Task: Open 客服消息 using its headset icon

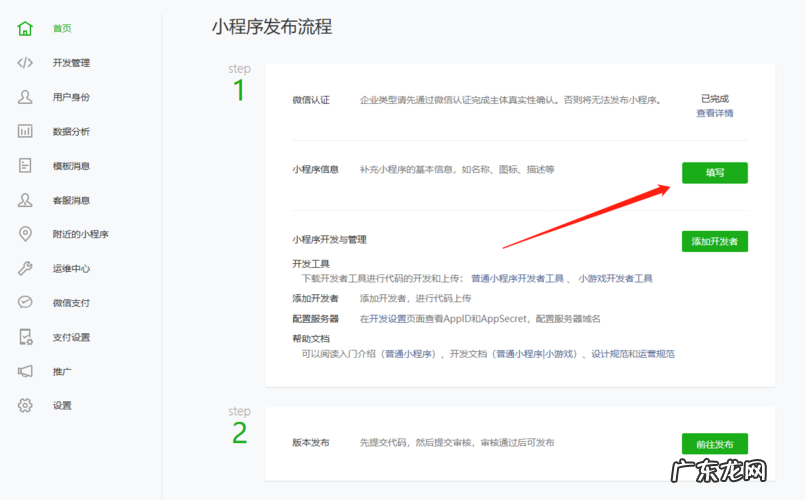Action: pyautogui.click(x=25, y=200)
